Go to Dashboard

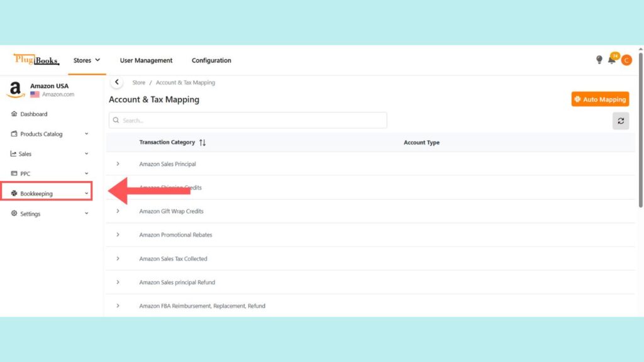(29, 114)
